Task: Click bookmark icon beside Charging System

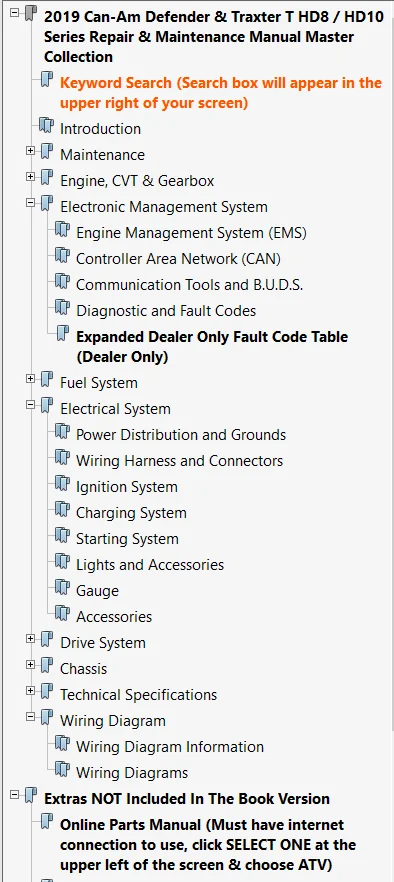Action: 62,510
